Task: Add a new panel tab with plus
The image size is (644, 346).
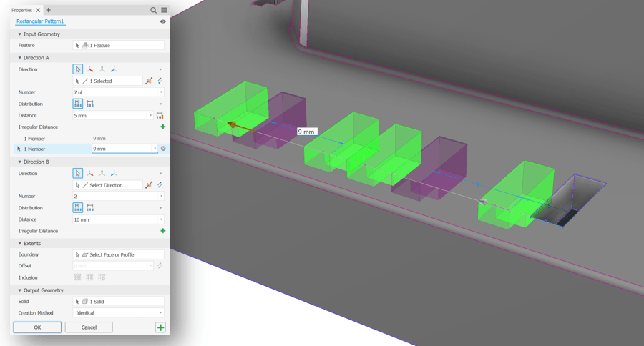Action: click(49, 10)
